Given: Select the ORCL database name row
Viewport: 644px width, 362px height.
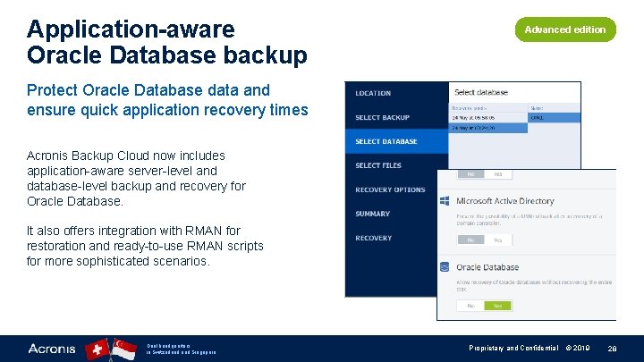Looking at the screenshot, I should (554, 118).
